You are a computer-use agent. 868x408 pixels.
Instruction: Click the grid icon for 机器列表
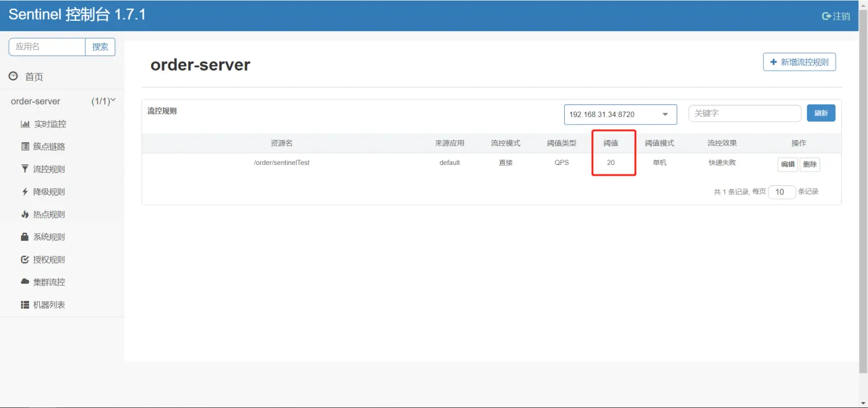click(x=25, y=305)
